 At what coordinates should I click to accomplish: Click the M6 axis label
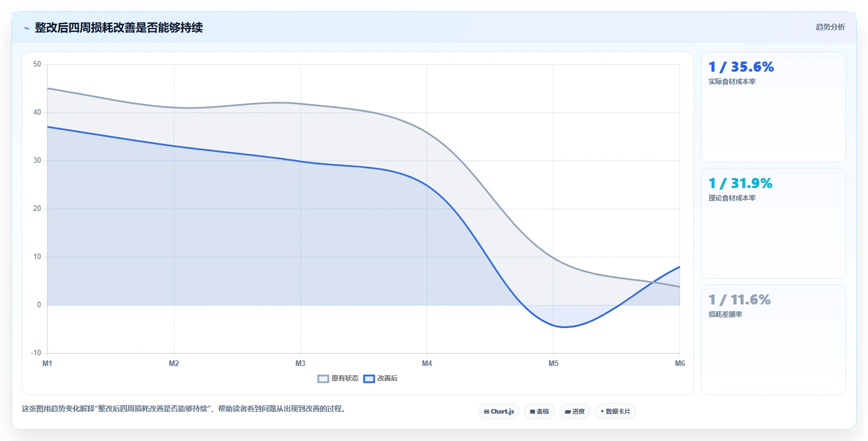(680, 363)
